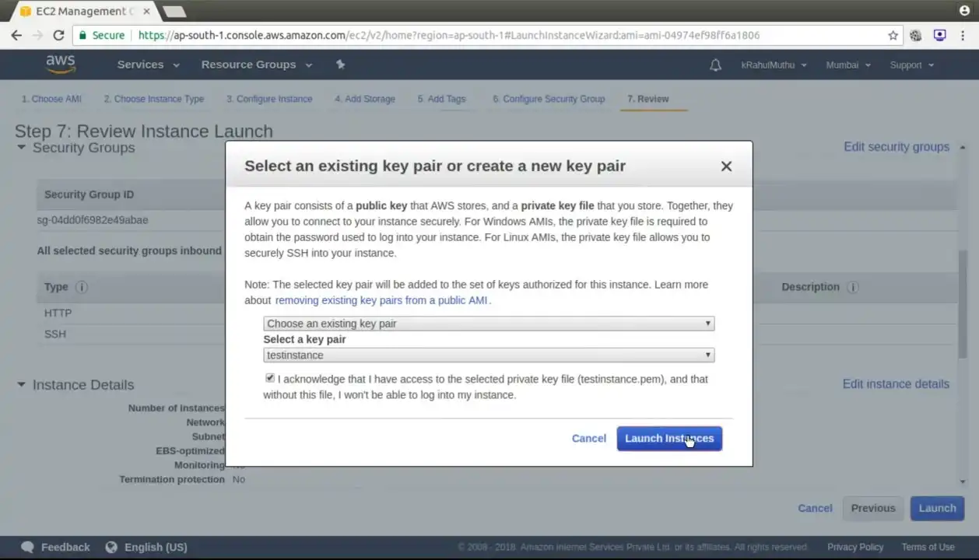Screen dimensions: 979x560
Task: Select the step 7 Review tab
Action: coord(648,99)
